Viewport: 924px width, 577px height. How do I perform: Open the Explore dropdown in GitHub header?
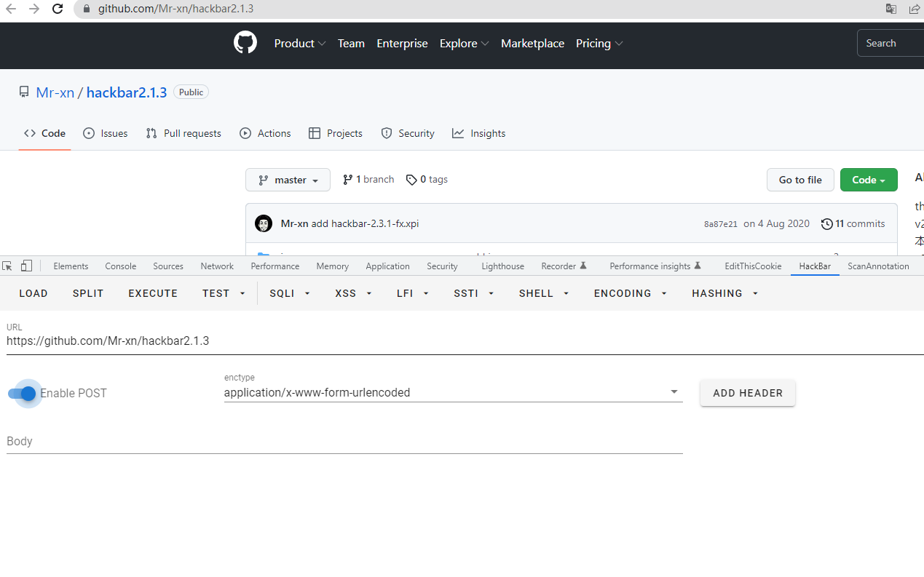(x=465, y=44)
